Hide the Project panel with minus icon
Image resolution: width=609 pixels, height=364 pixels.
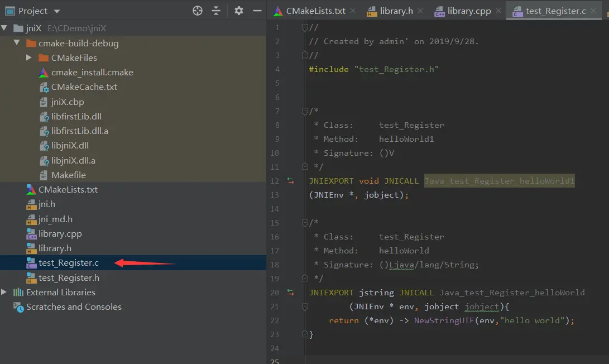pos(257,11)
